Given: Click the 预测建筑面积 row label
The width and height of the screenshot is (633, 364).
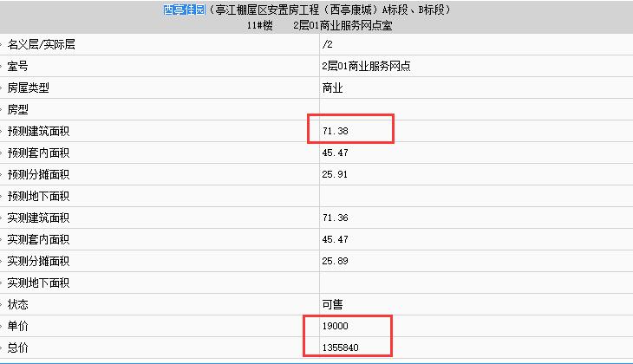Looking at the screenshot, I should [38, 131].
